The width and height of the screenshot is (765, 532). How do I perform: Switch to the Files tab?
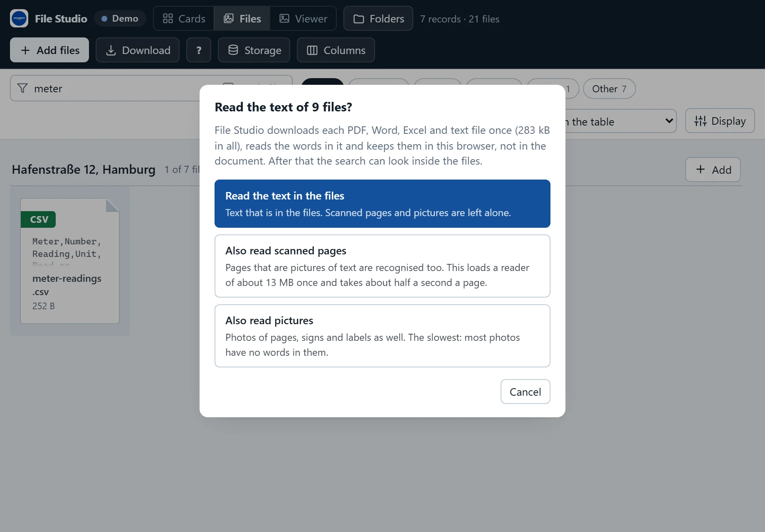pos(242,18)
